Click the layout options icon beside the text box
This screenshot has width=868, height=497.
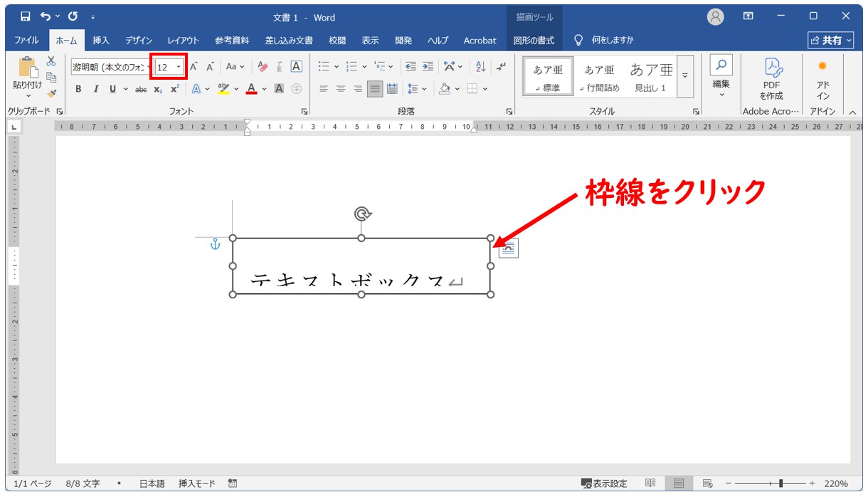click(x=508, y=248)
